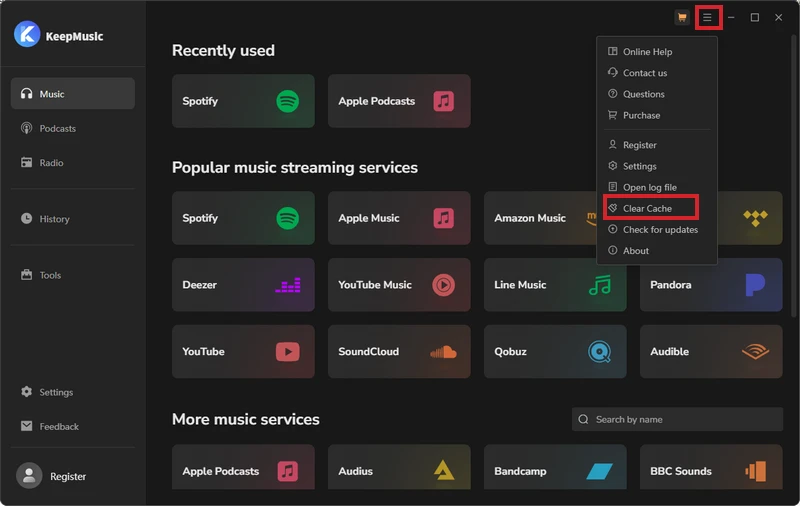Click the KeepMusic logo icon

pos(27,34)
